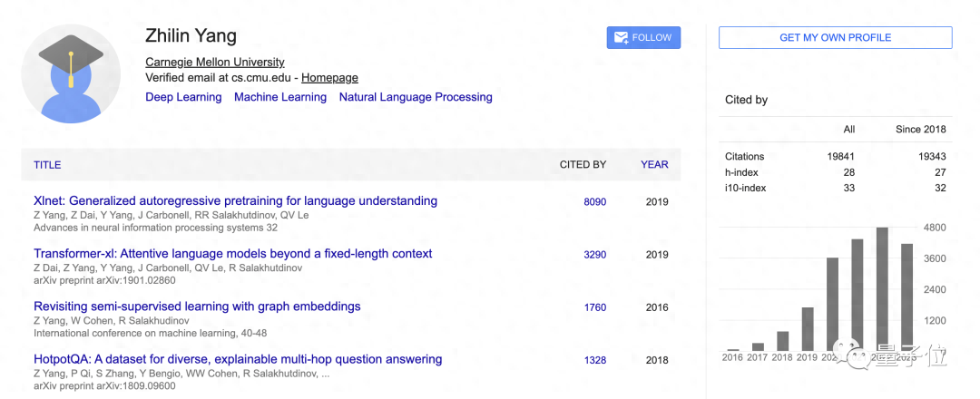Sort publications by TITLE column
980x399 pixels.
coord(47,165)
